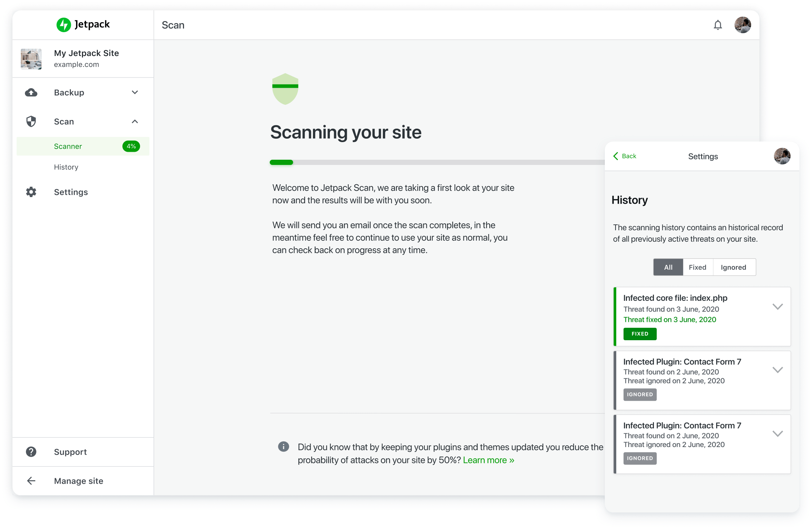
Task: Open the Scanner menu item
Action: [67, 146]
